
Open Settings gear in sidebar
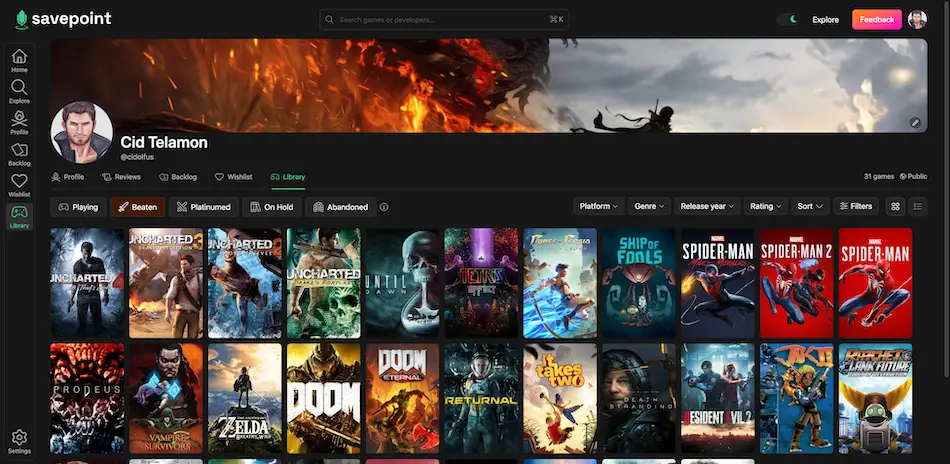pyautogui.click(x=19, y=442)
